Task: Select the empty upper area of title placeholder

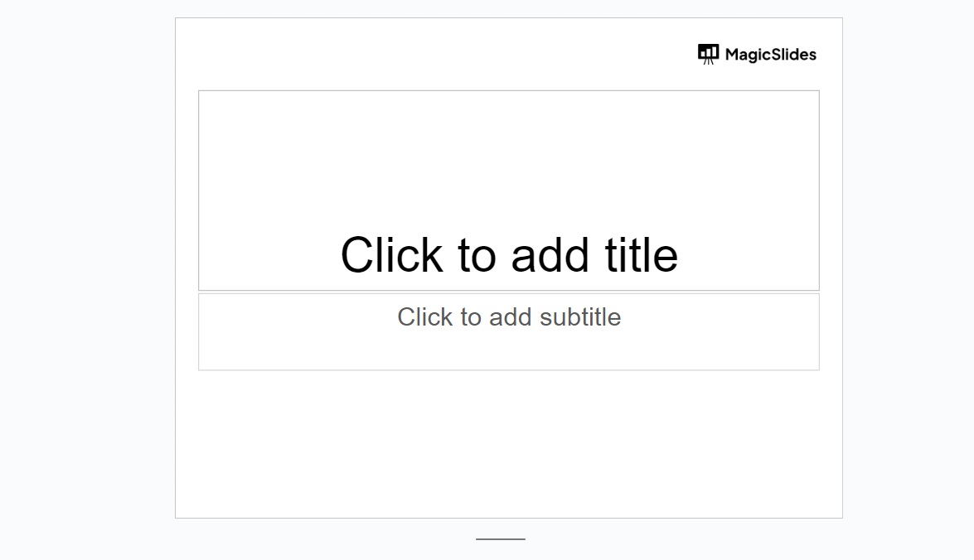Action: [x=509, y=149]
